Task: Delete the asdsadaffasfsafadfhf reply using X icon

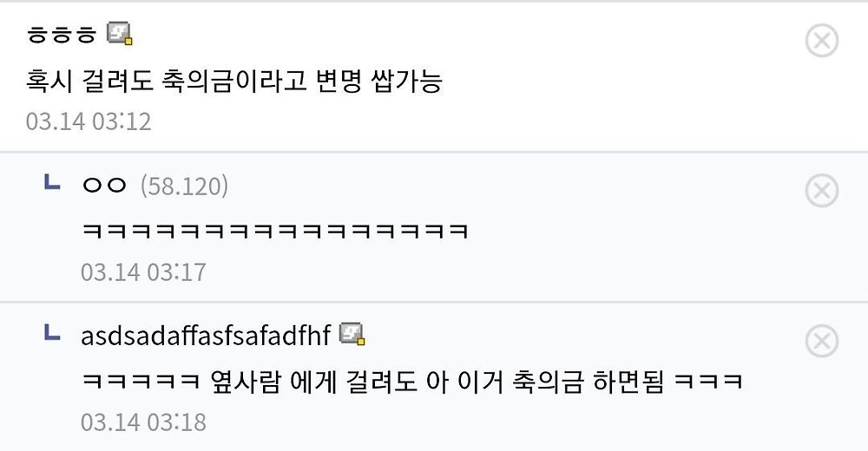Action: tap(821, 342)
